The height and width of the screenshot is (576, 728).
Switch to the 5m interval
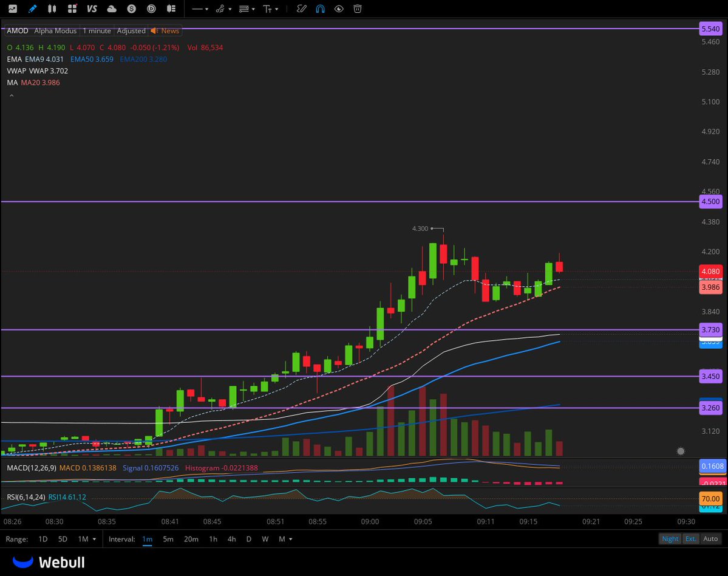[168, 539]
